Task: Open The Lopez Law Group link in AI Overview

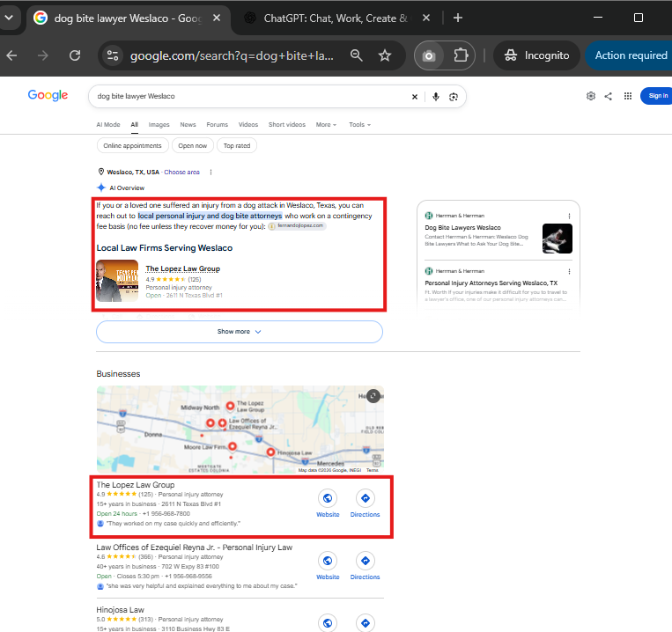Action: coord(182,268)
